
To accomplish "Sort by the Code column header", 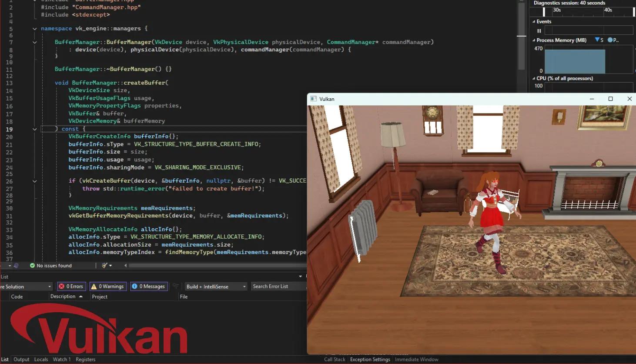I will pyautogui.click(x=17, y=297).
